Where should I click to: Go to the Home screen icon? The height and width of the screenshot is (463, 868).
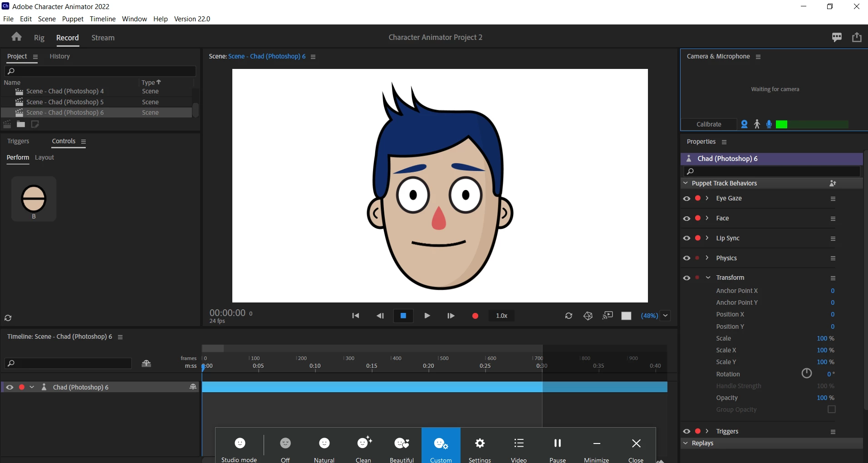(17, 37)
